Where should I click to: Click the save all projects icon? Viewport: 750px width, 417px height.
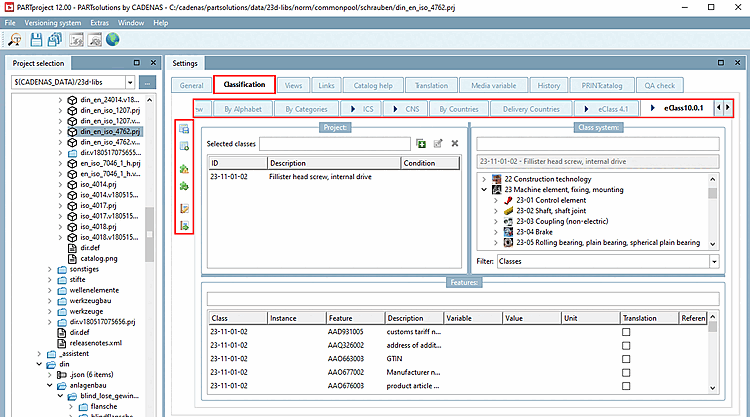[55, 40]
